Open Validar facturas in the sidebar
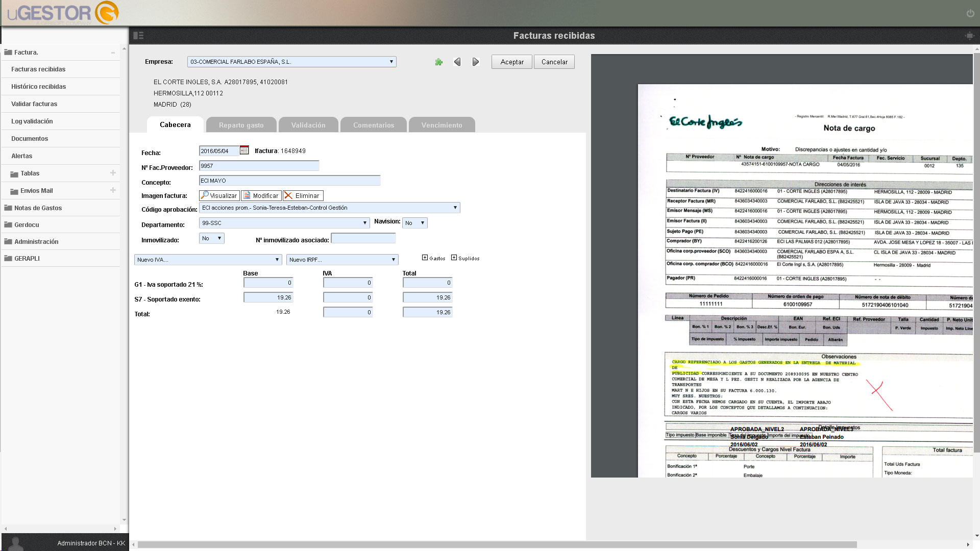Viewport: 980px width, 551px height. 61,104
